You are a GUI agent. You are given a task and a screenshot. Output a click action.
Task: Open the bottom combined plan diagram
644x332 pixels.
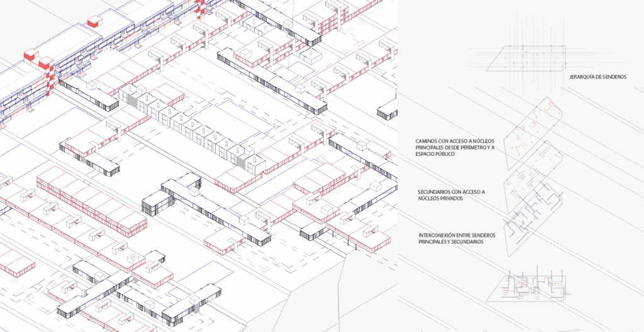point(533,286)
